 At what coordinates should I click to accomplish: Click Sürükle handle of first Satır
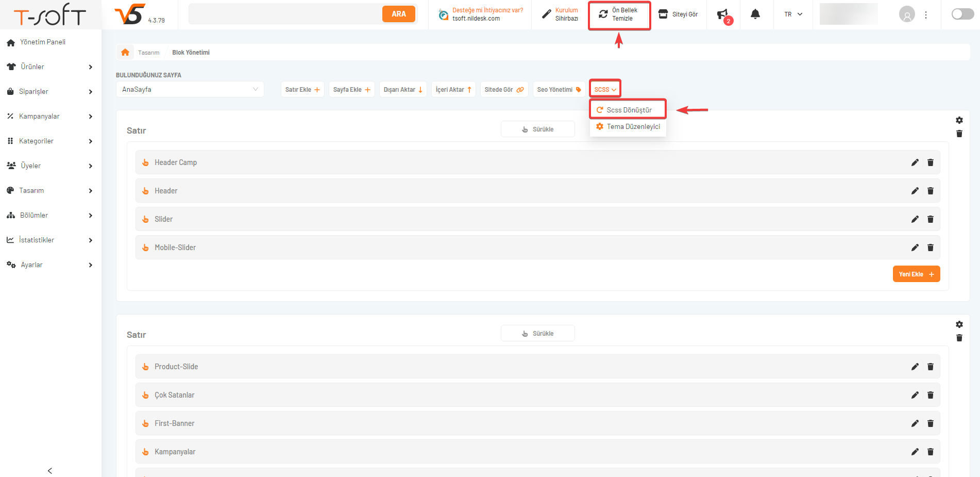(537, 129)
